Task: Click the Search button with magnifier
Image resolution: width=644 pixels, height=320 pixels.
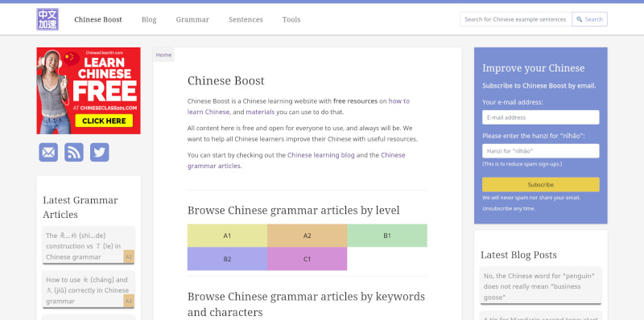Action: click(x=589, y=19)
